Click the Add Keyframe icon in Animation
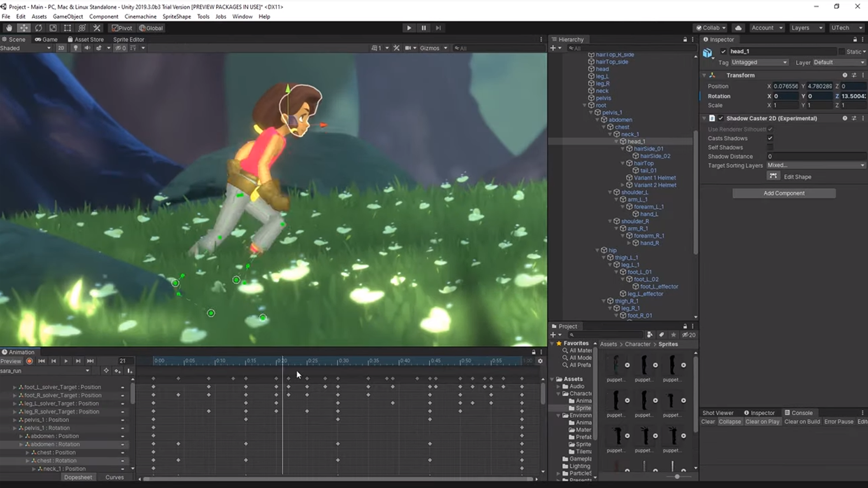The image size is (868, 488). coord(118,371)
